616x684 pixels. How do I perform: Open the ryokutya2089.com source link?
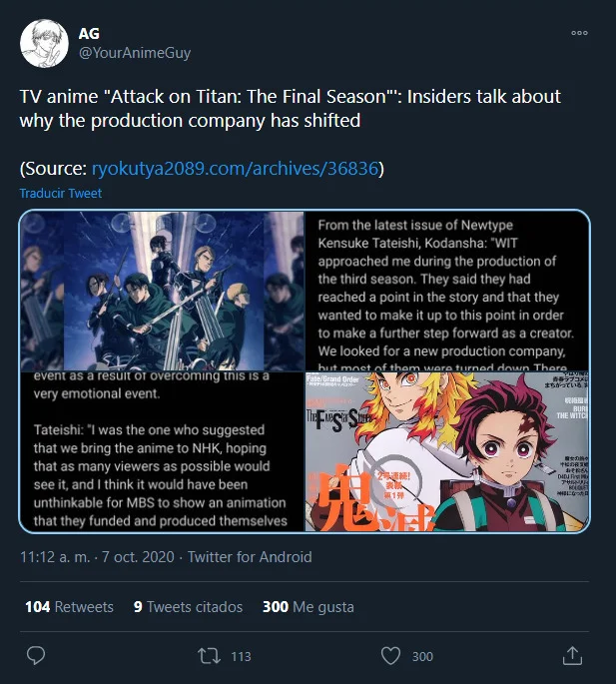(235, 169)
